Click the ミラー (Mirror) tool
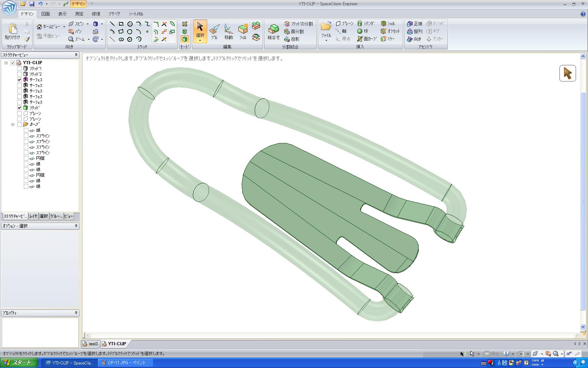The height and width of the screenshot is (368, 588). click(388, 39)
